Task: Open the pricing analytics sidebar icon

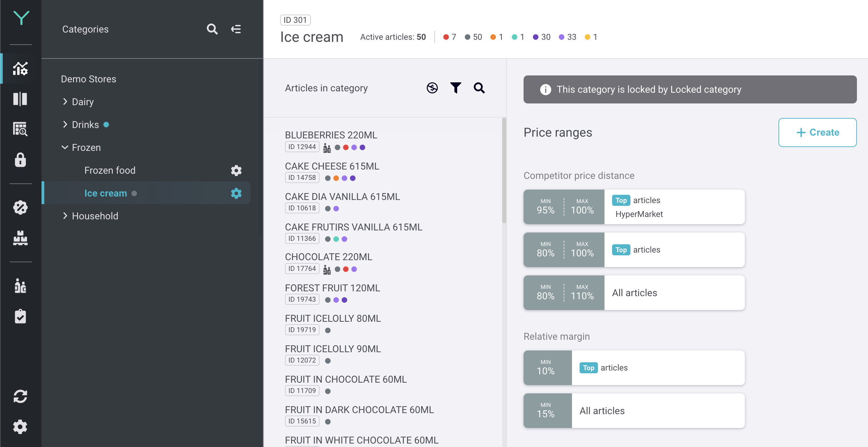Action: point(20,69)
